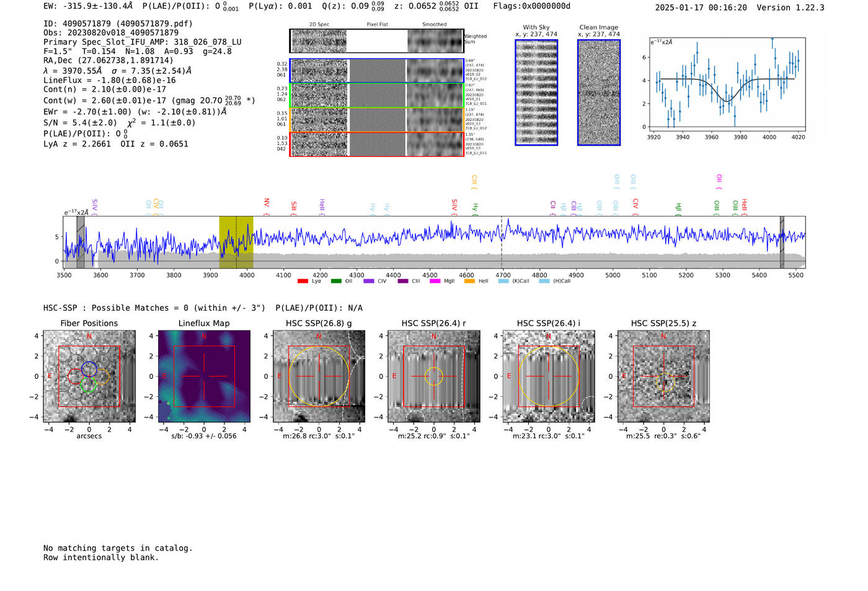Open the Lineflux Map panel
This screenshot has height=591, width=868.
(204, 376)
